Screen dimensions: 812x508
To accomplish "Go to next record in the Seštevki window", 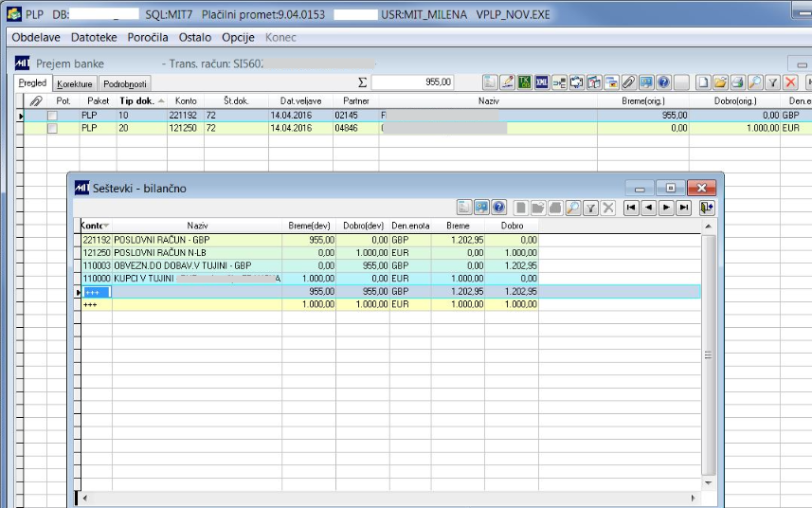I will click(x=666, y=208).
